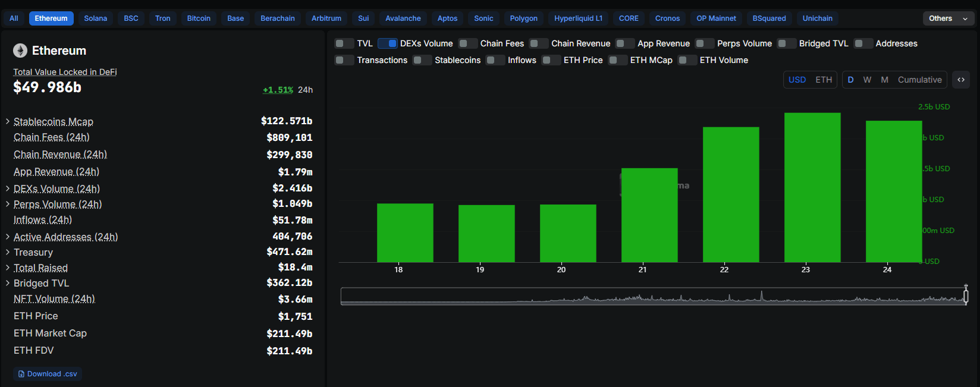Enable the Chain Revenue toggle
This screenshot has width=980, height=387.
click(x=539, y=43)
